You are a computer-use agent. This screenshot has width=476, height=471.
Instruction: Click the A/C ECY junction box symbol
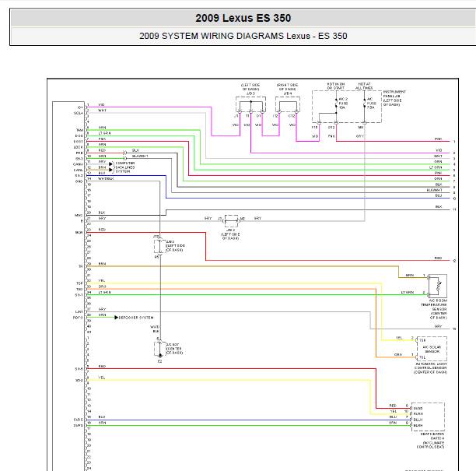pos(160,349)
